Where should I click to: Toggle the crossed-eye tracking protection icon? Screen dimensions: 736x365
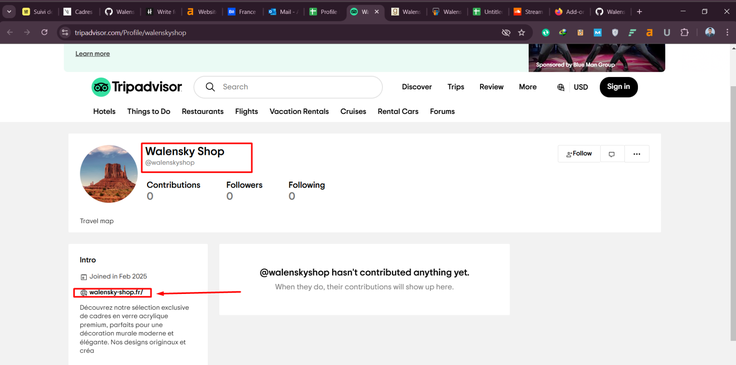tap(506, 32)
